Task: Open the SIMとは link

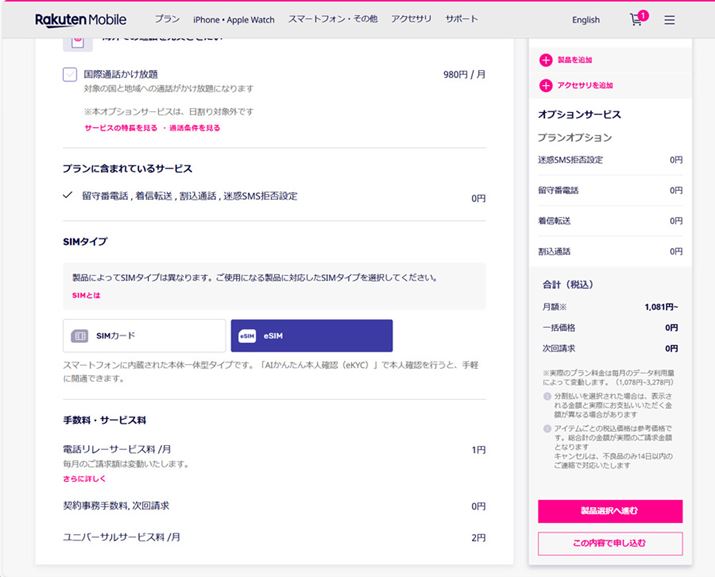Action: [86, 296]
